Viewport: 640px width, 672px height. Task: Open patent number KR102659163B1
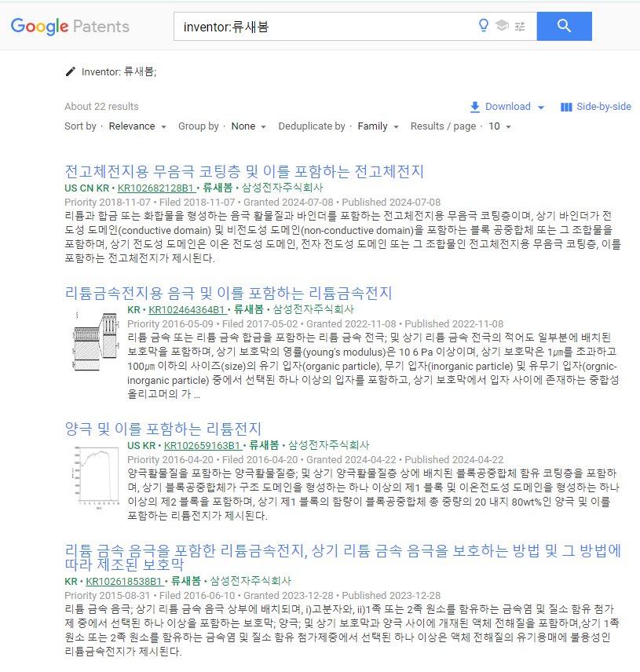click(203, 446)
